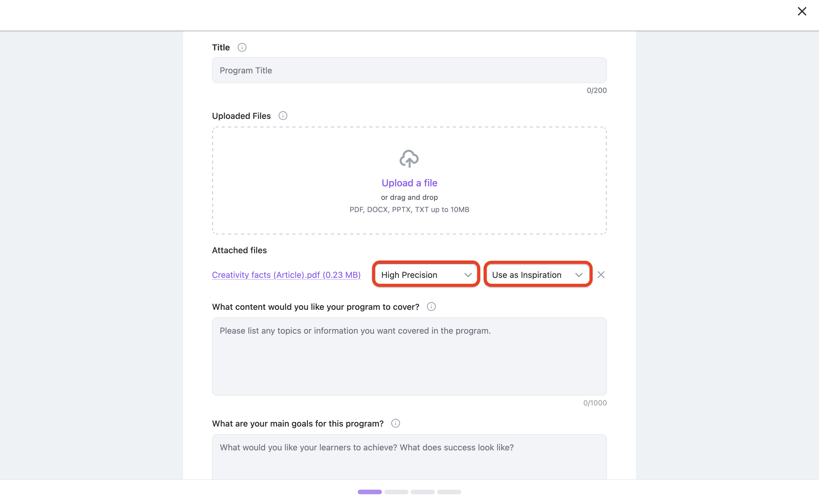Open Creativity facts (Article).pdf link
The height and width of the screenshot is (504, 819).
[286, 275]
